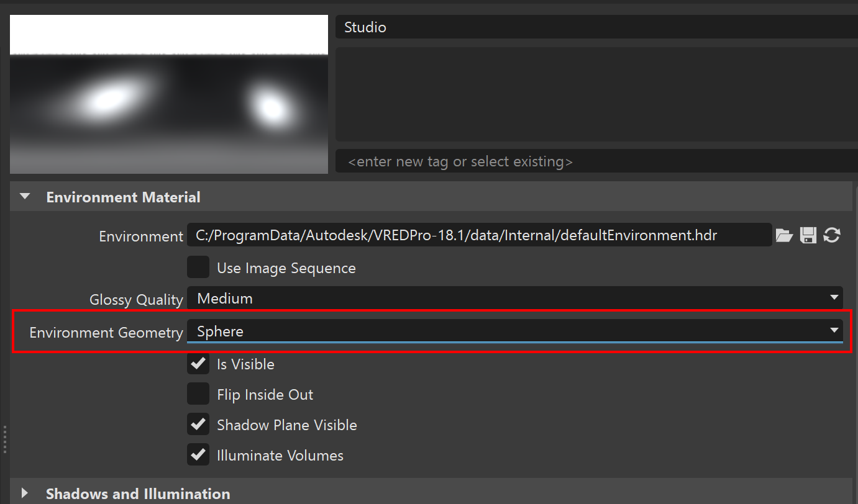Click the enter new tag field
The image size is (858, 504).
(x=595, y=161)
